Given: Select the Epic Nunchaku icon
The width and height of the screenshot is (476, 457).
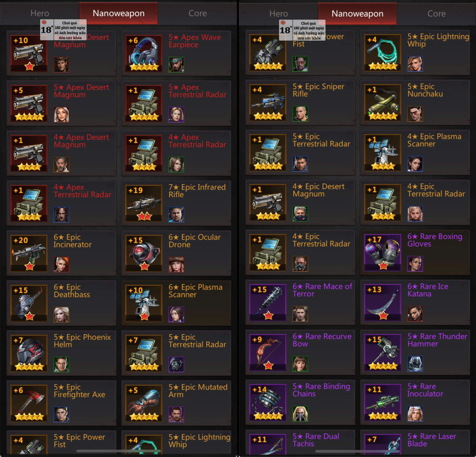Looking at the screenshot, I should [x=382, y=102].
